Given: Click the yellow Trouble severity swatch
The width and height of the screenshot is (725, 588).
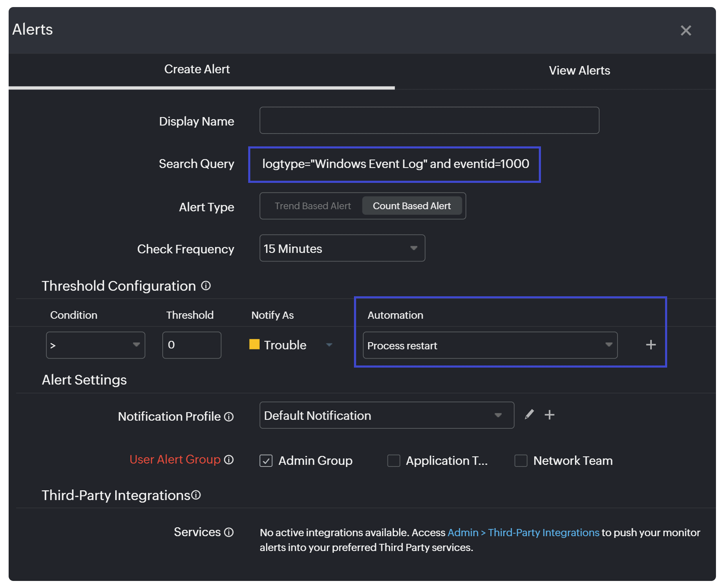Looking at the screenshot, I should click(x=254, y=344).
